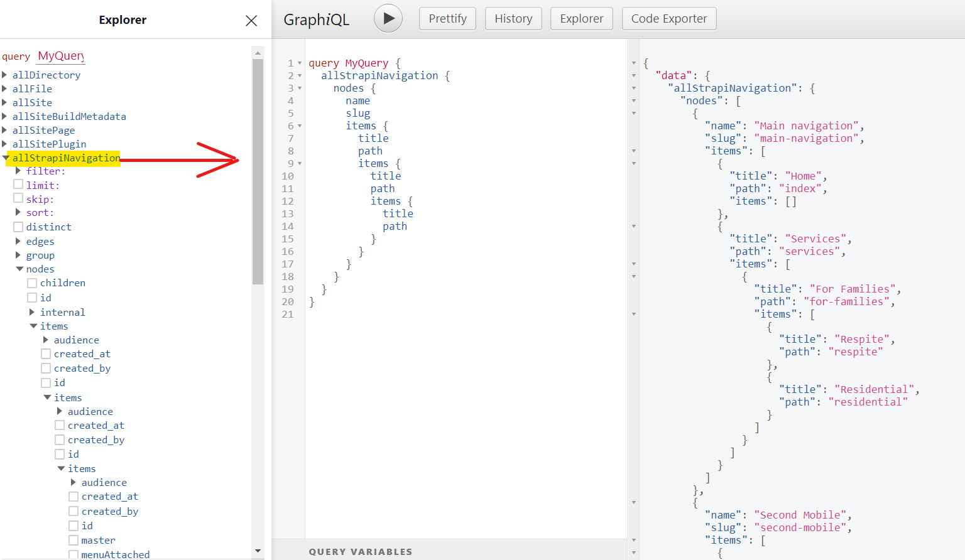Viewport: 965px width, 560px height.
Task: Expand the sort: argument
Action: [x=18, y=212]
